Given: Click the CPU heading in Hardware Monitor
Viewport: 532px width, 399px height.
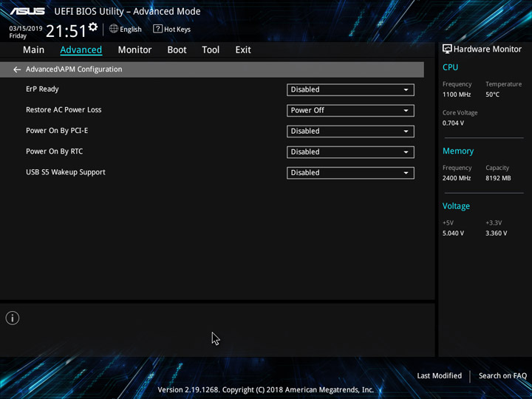Looking at the screenshot, I should [x=450, y=67].
